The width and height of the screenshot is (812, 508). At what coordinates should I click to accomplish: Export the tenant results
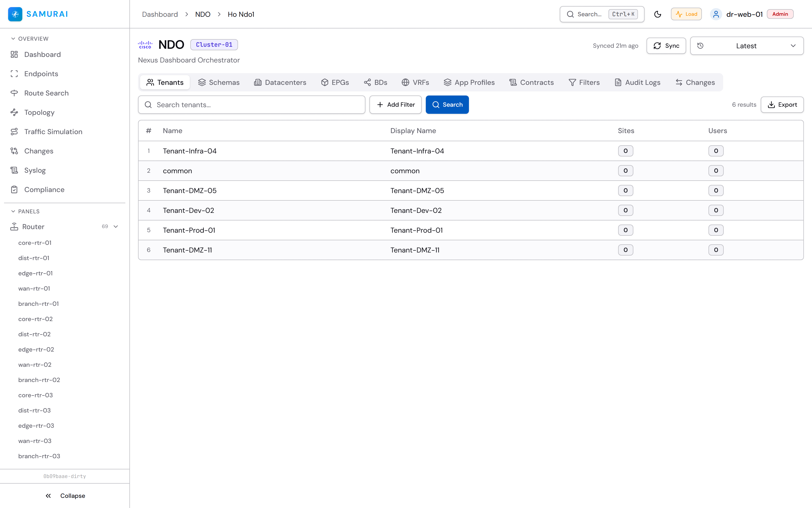[782, 105]
